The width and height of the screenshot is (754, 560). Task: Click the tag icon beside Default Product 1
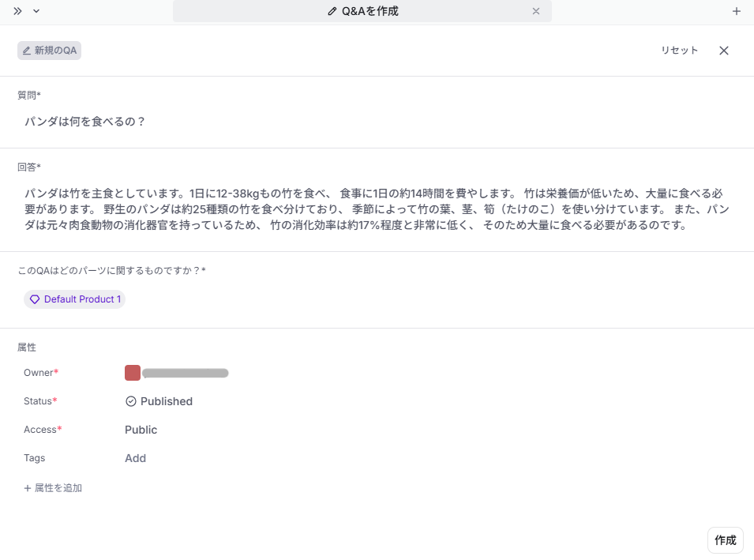(x=34, y=299)
